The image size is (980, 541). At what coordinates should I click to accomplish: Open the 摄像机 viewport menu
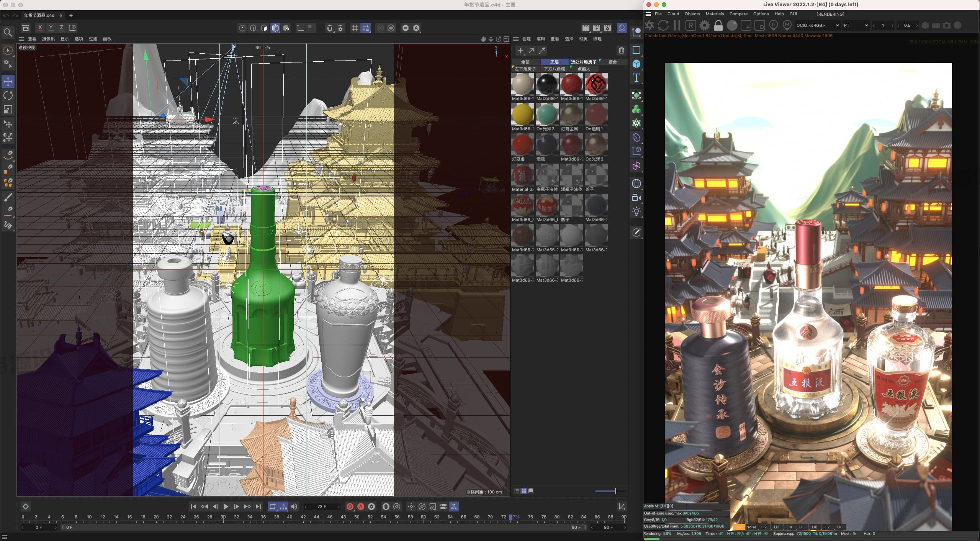(48, 39)
